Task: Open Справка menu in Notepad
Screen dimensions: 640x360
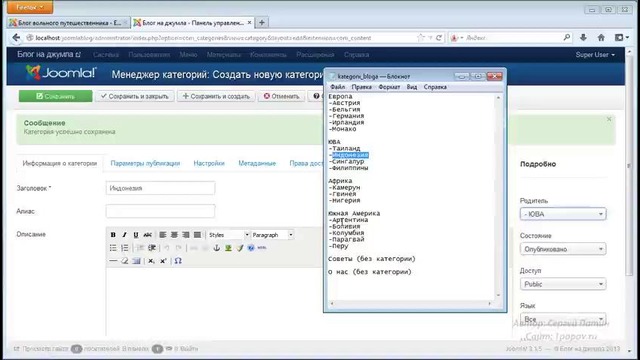Action: pyautogui.click(x=435, y=87)
